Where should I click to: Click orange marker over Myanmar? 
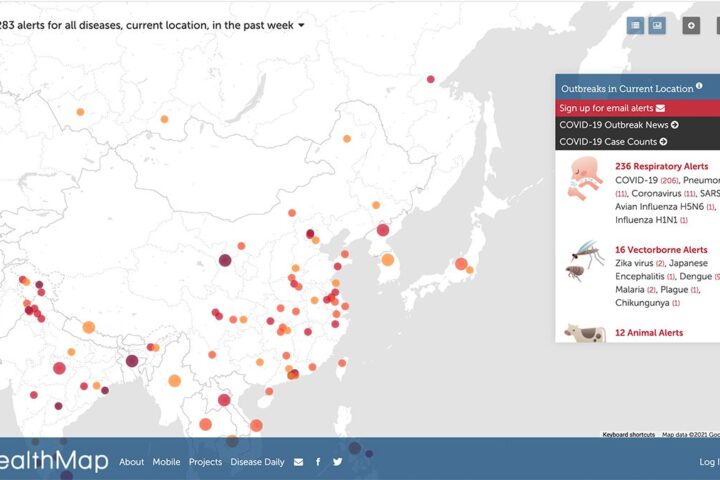tap(174, 381)
